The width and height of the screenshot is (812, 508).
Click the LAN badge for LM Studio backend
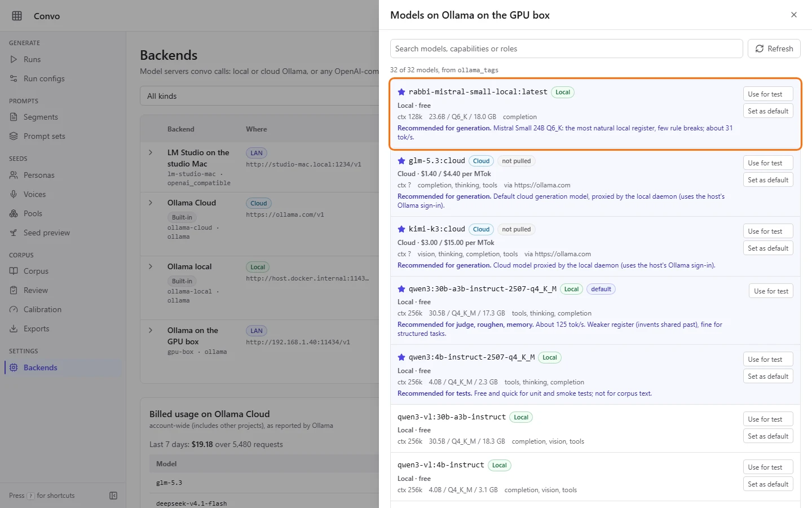257,153
